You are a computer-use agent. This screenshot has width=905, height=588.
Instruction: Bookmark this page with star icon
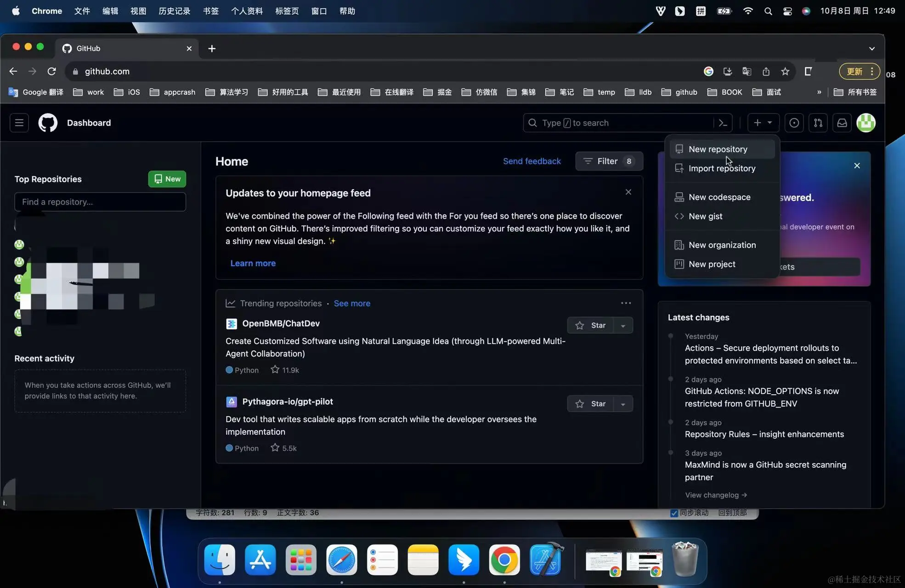point(785,71)
